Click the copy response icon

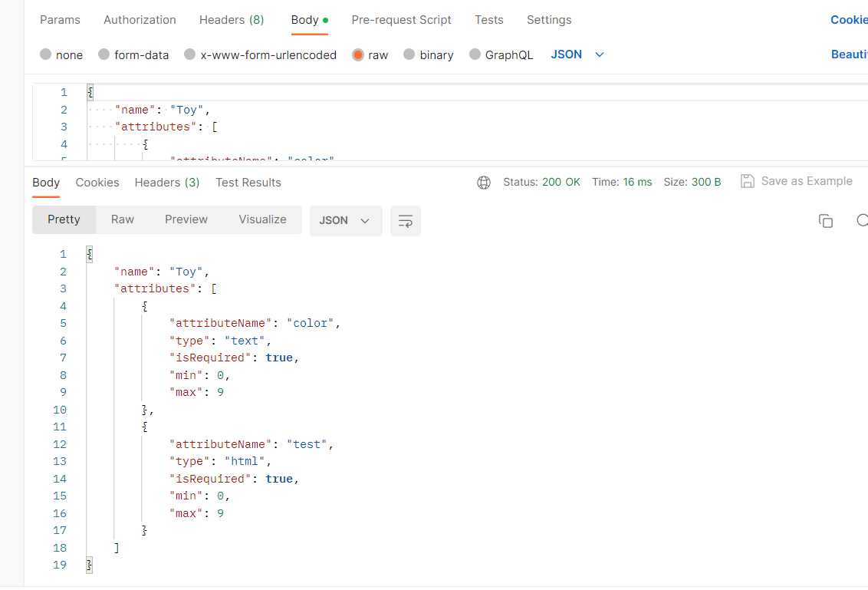825,220
